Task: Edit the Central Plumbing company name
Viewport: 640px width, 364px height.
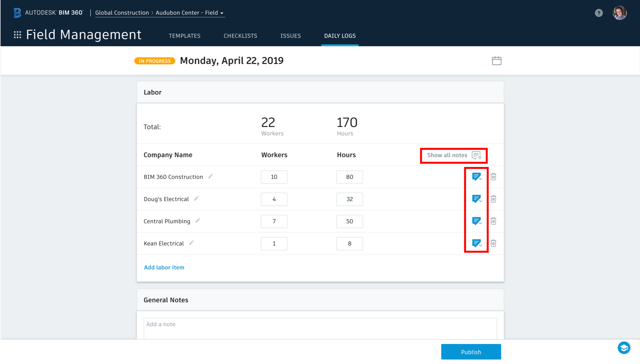Action: coord(197,221)
